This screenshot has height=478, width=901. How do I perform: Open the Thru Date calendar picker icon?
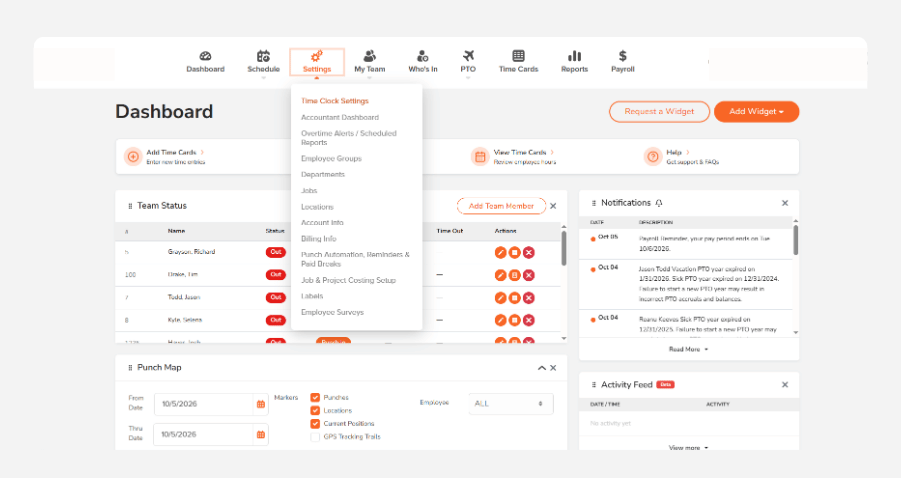(261, 434)
